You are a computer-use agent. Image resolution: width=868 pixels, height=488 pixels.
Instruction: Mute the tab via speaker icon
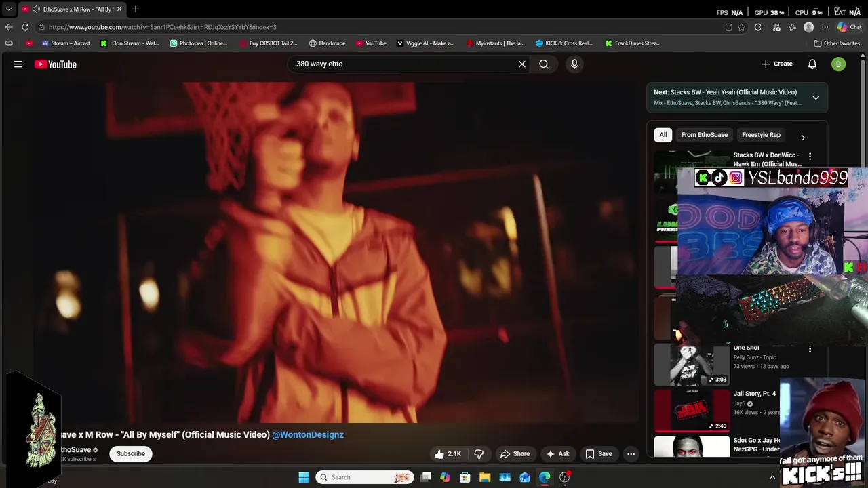point(35,9)
